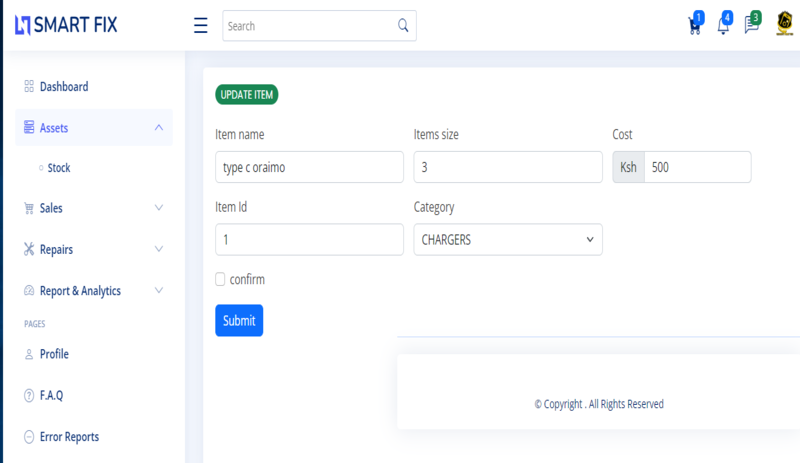Open the Category dropdown showing CHARGERS
Viewport: 800px width, 463px height.
point(507,240)
